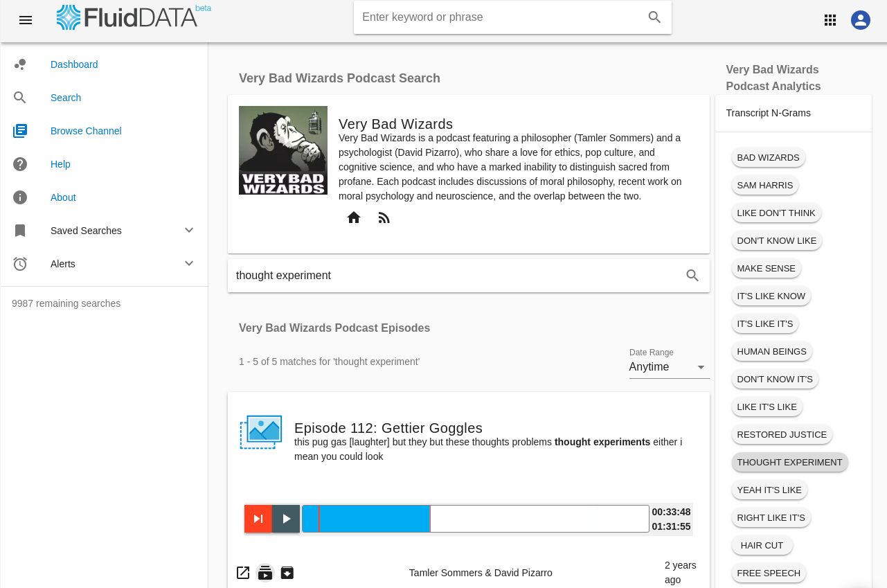Open episode in new window icon
Image resolution: width=887 pixels, height=588 pixels.
[x=243, y=573]
